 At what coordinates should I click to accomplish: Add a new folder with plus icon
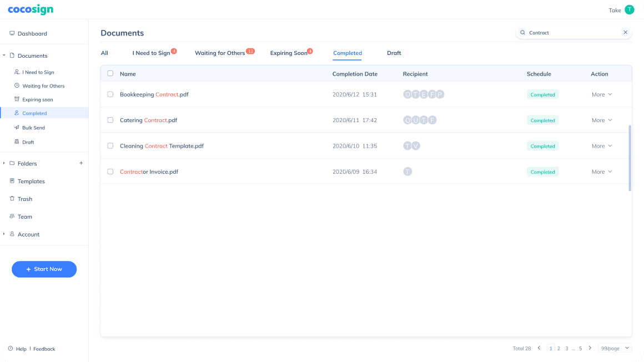(81, 163)
